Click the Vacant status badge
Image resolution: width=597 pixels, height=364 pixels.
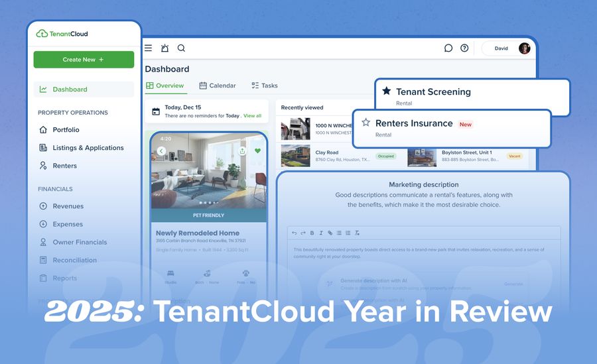514,156
